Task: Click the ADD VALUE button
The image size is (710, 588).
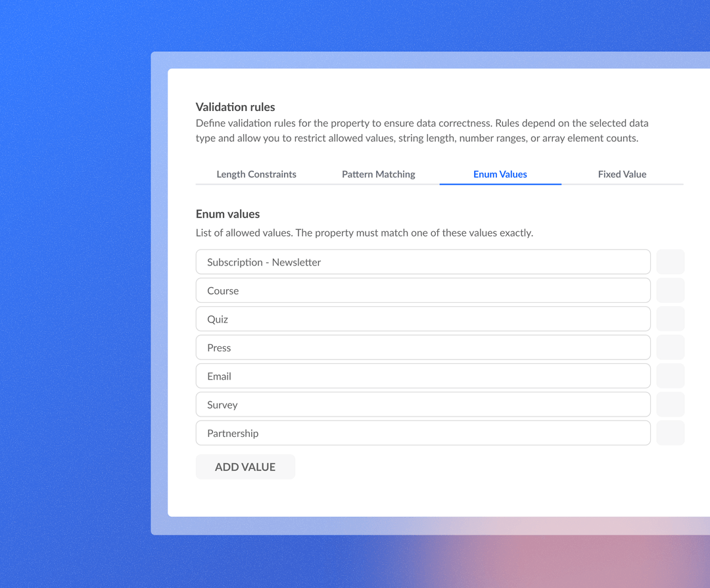Action: pyautogui.click(x=245, y=467)
